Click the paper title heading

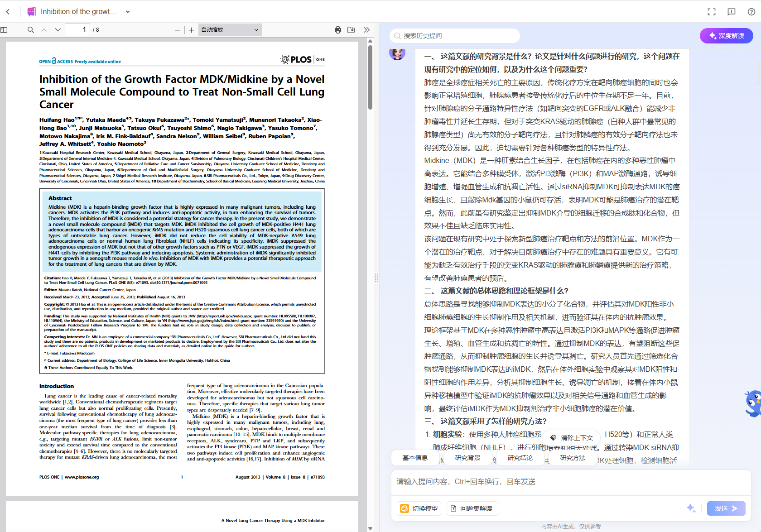[182, 92]
